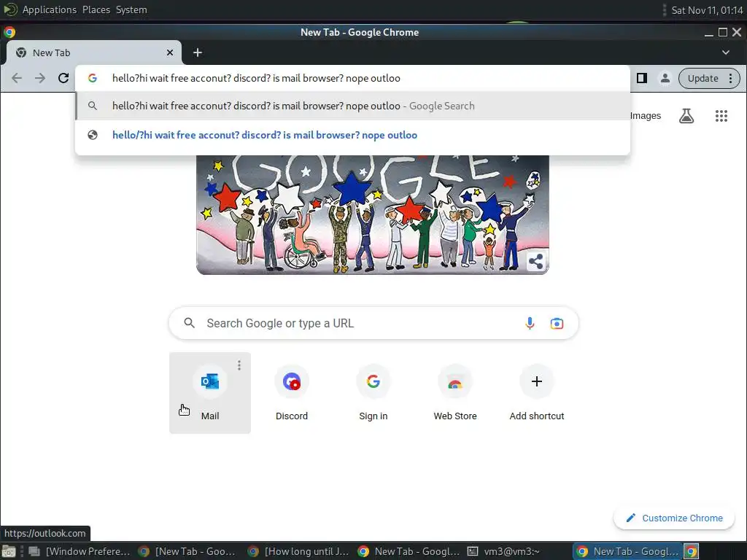This screenshot has height=560, width=747.
Task: Add a new shortcut tile
Action: click(537, 393)
